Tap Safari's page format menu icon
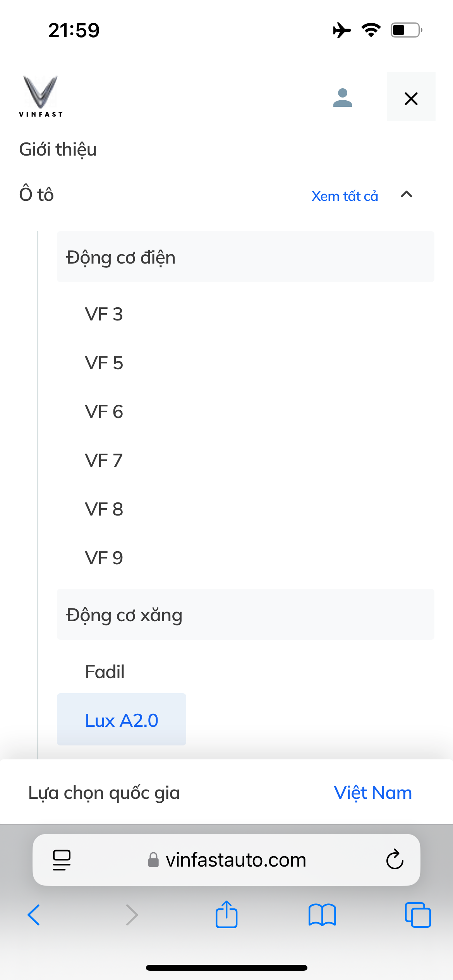The width and height of the screenshot is (453, 980). click(62, 860)
